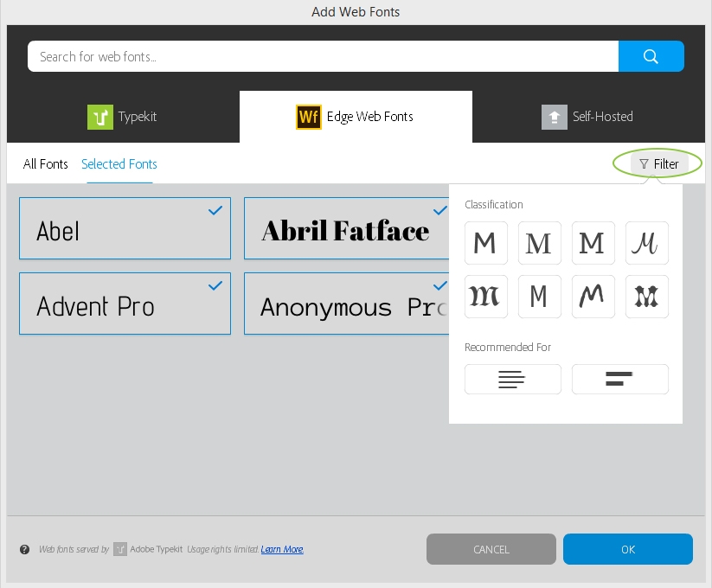Show the Selected Fonts list
This screenshot has height=588, width=712.
click(119, 163)
